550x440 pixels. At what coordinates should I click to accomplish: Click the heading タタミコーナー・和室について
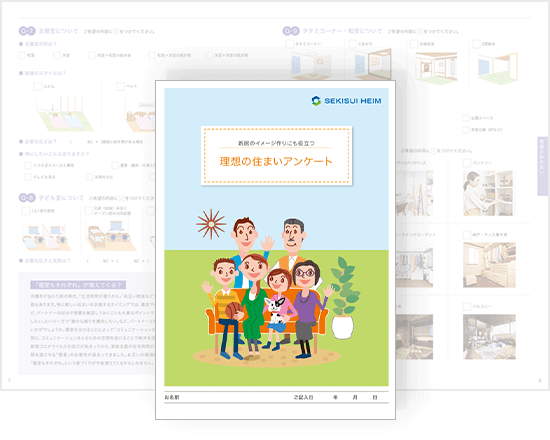342,31
